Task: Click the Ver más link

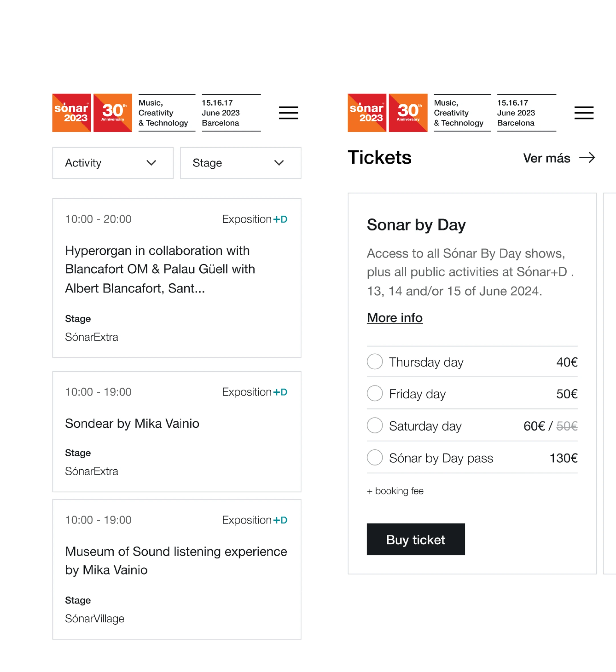Action: [547, 158]
